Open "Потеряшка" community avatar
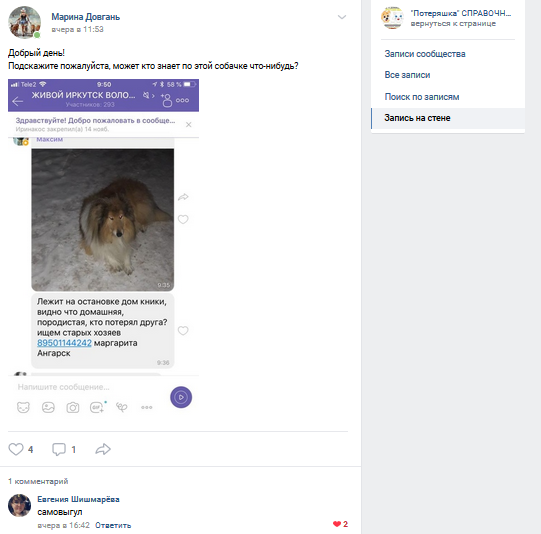The width and height of the screenshot is (541, 534). (392, 18)
